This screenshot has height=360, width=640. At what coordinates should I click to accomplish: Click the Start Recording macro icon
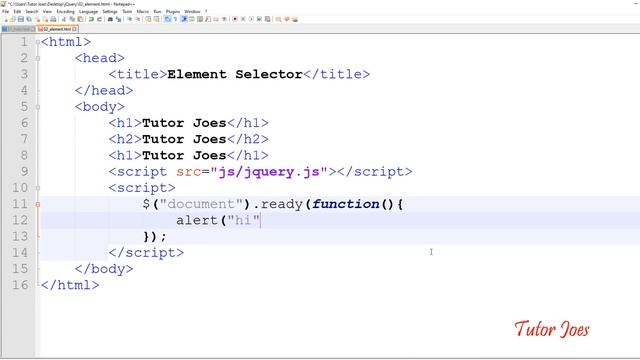(x=235, y=19)
